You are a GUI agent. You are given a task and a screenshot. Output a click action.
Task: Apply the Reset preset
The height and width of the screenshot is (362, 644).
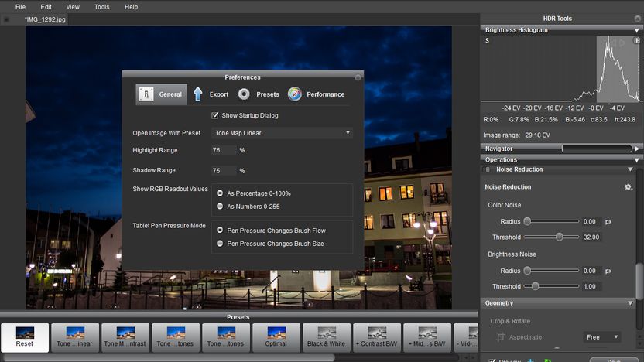[x=25, y=337]
